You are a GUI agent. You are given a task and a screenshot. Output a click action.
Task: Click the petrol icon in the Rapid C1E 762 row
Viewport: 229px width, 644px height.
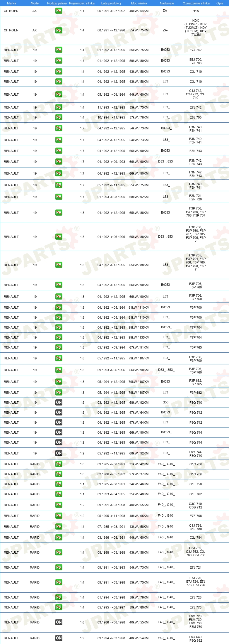click(x=59, y=494)
